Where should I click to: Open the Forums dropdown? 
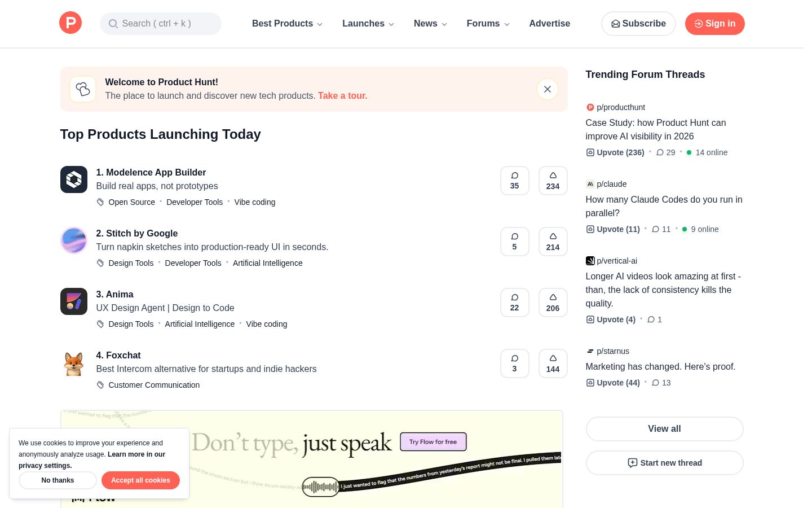click(x=488, y=24)
